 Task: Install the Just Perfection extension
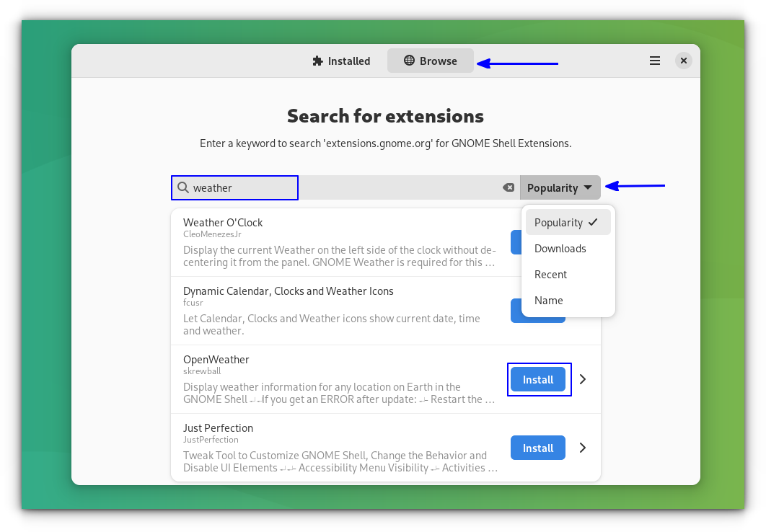click(x=537, y=447)
